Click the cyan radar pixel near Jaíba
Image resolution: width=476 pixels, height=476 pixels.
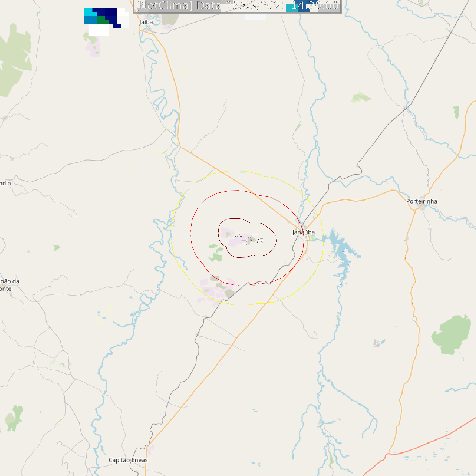pyautogui.click(x=89, y=12)
